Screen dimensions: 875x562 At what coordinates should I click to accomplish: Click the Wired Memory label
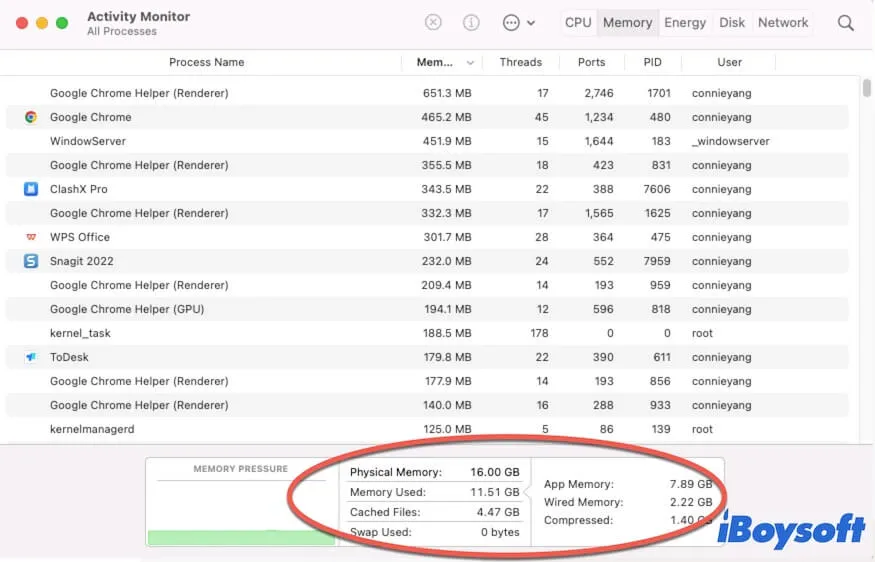[x=583, y=502]
